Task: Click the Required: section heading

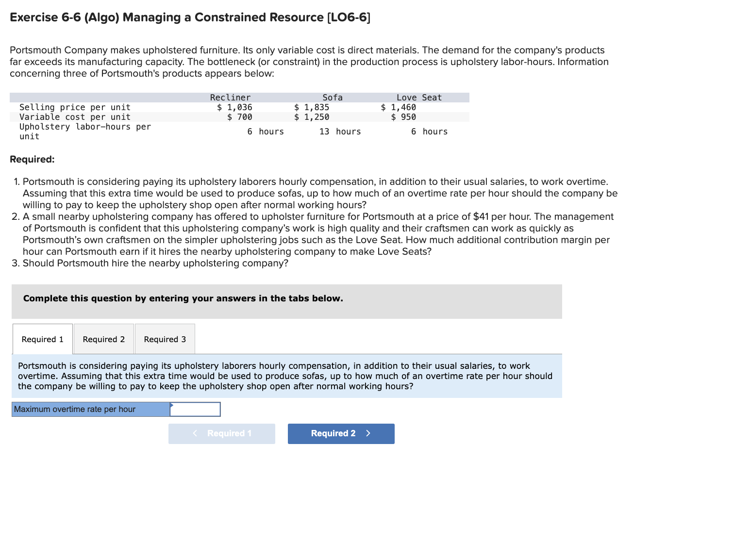Action: pyautogui.click(x=33, y=160)
